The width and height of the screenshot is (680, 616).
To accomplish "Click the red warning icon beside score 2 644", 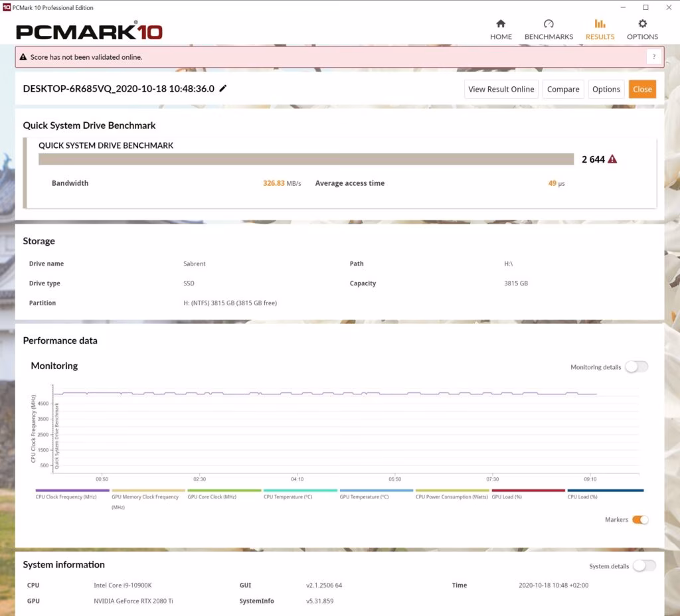I will pyautogui.click(x=612, y=159).
